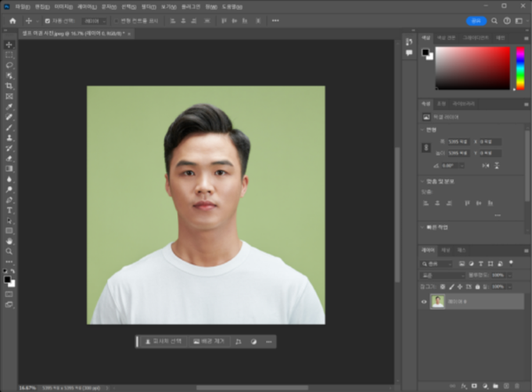The image size is (532, 392).
Task: Collapse the Transform section in Properties
Action: [424, 129]
